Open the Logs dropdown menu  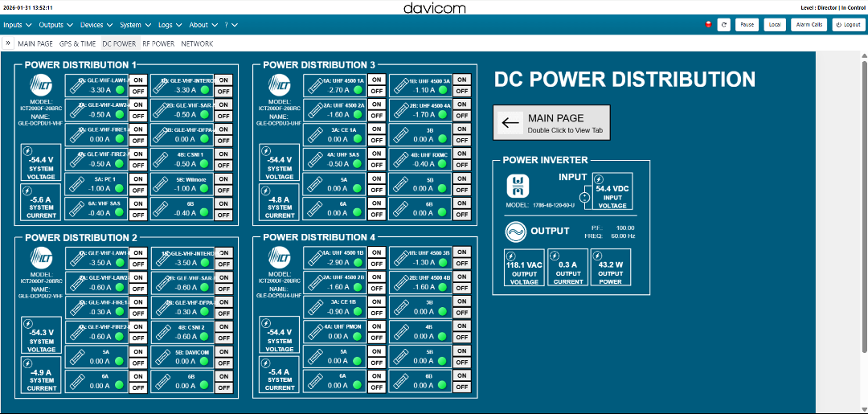coord(170,25)
